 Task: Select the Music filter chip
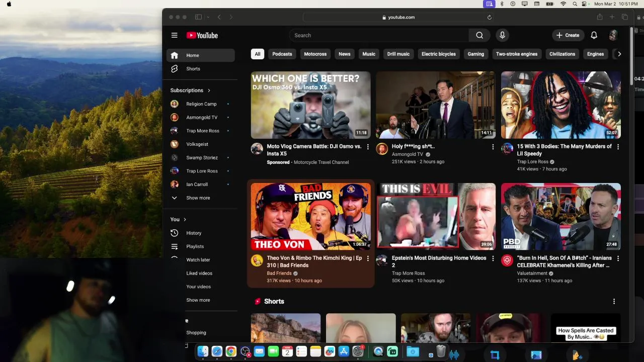[x=369, y=54]
